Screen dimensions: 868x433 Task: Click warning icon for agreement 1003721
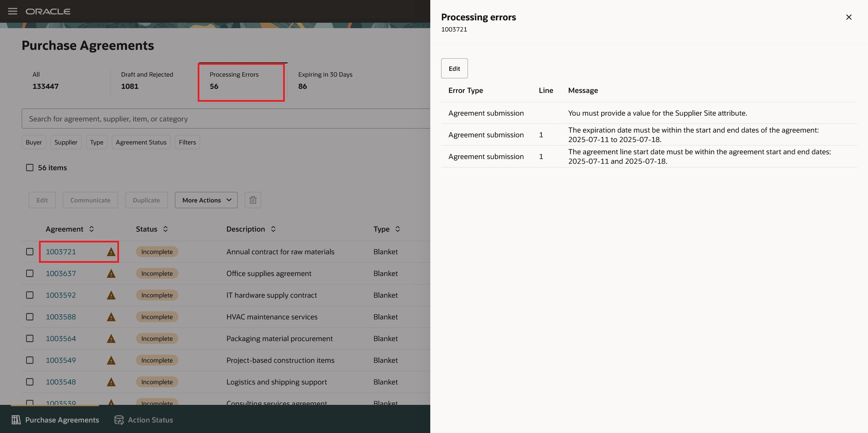(x=111, y=252)
